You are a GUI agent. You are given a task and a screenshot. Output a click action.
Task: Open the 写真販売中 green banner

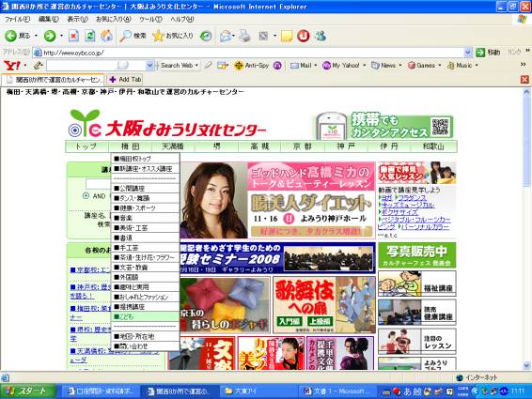417,255
